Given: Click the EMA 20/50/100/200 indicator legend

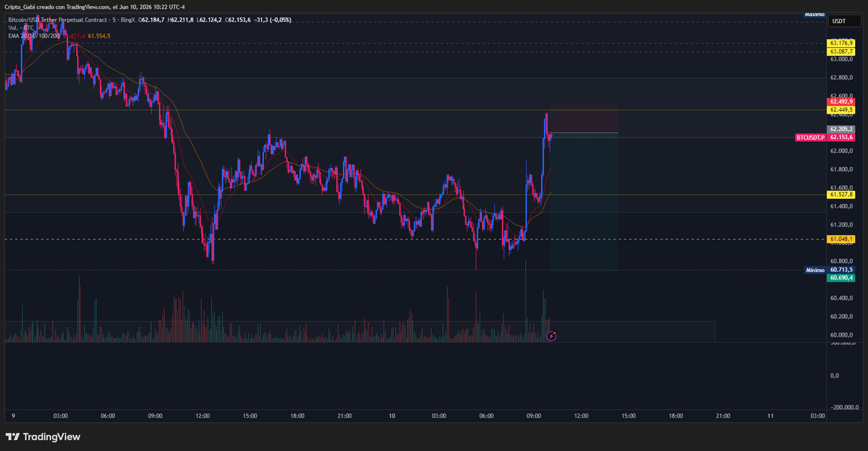Looking at the screenshot, I should (x=34, y=35).
